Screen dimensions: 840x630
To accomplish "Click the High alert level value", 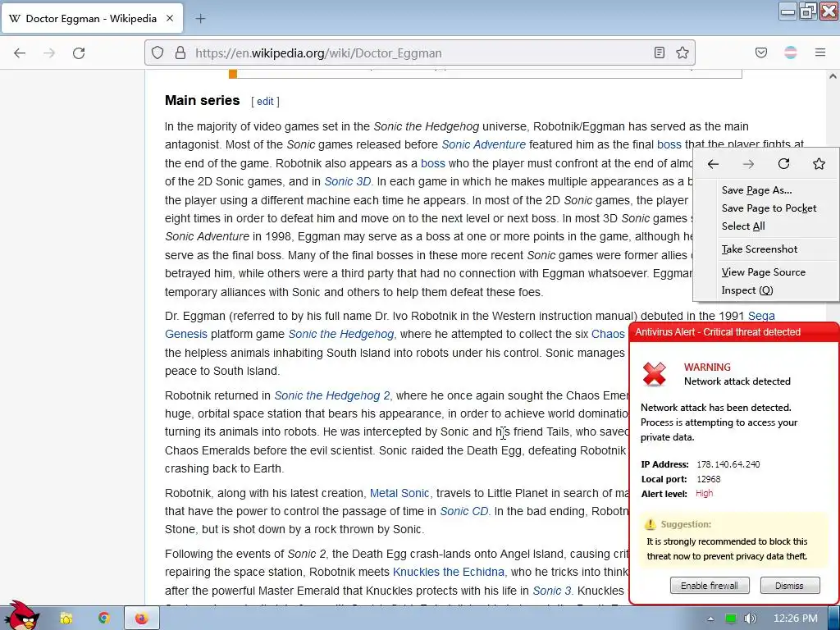I will (704, 493).
